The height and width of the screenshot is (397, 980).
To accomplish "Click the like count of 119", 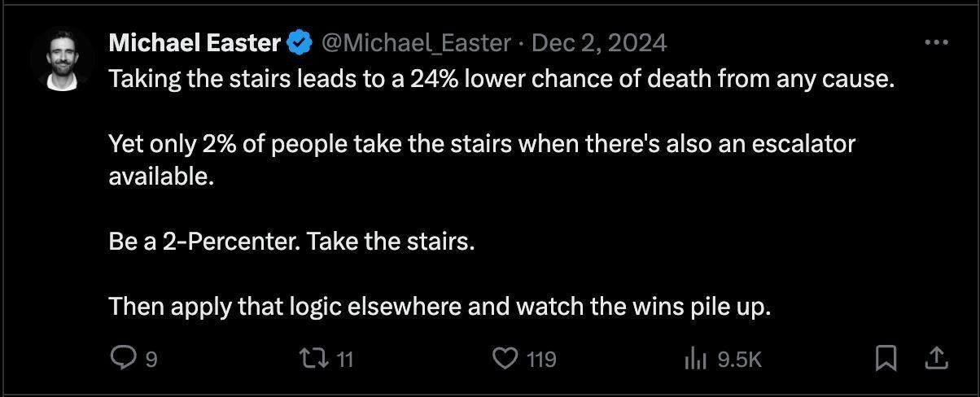I will coord(540,359).
